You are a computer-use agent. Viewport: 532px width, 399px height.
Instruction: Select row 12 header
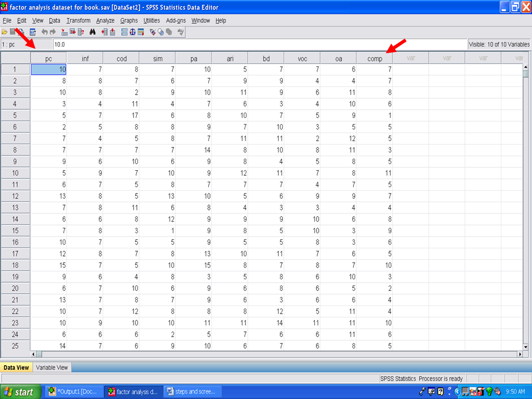[16, 195]
